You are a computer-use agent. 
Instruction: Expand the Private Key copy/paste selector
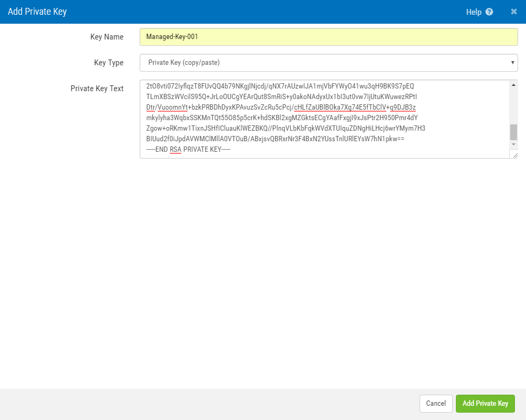327,62
